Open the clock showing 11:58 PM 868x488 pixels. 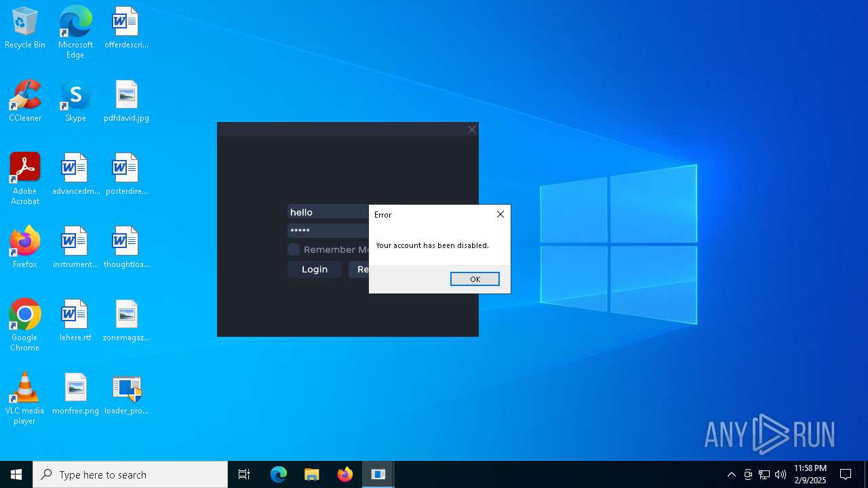tap(810, 474)
